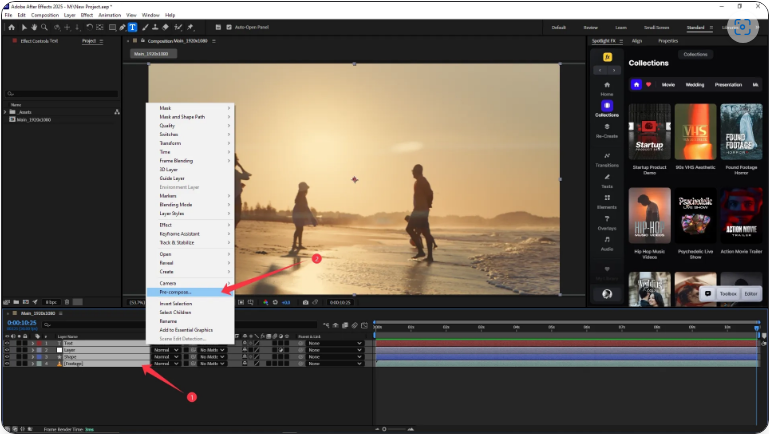Select the Brush tool

pyautogui.click(x=145, y=27)
